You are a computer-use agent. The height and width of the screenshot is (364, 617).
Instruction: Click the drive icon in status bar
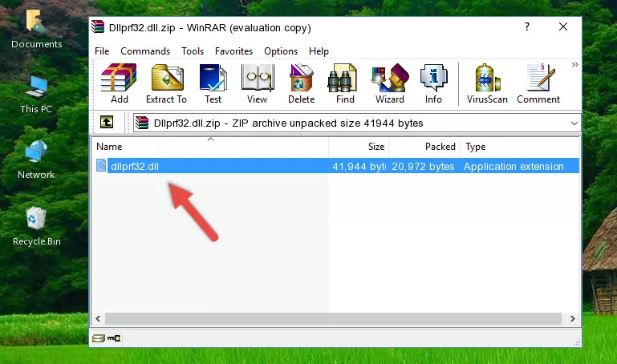pos(99,338)
